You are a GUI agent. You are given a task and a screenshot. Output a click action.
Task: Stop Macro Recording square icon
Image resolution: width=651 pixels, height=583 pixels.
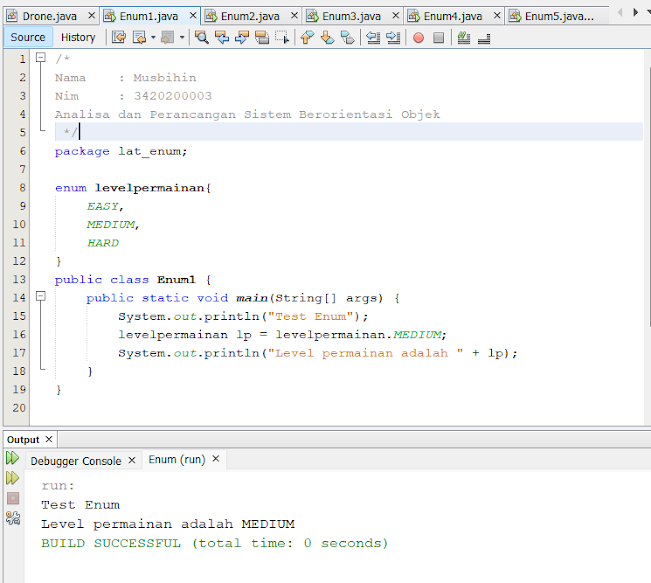(438, 38)
